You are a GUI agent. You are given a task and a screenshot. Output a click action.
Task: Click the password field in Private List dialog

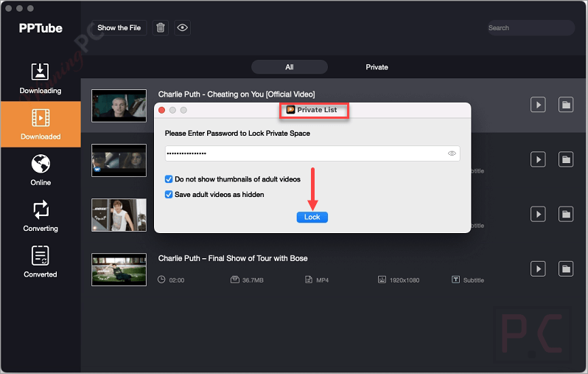click(312, 153)
